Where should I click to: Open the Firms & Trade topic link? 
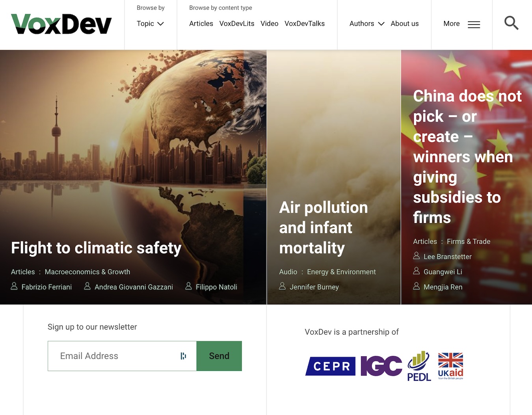pyautogui.click(x=468, y=242)
